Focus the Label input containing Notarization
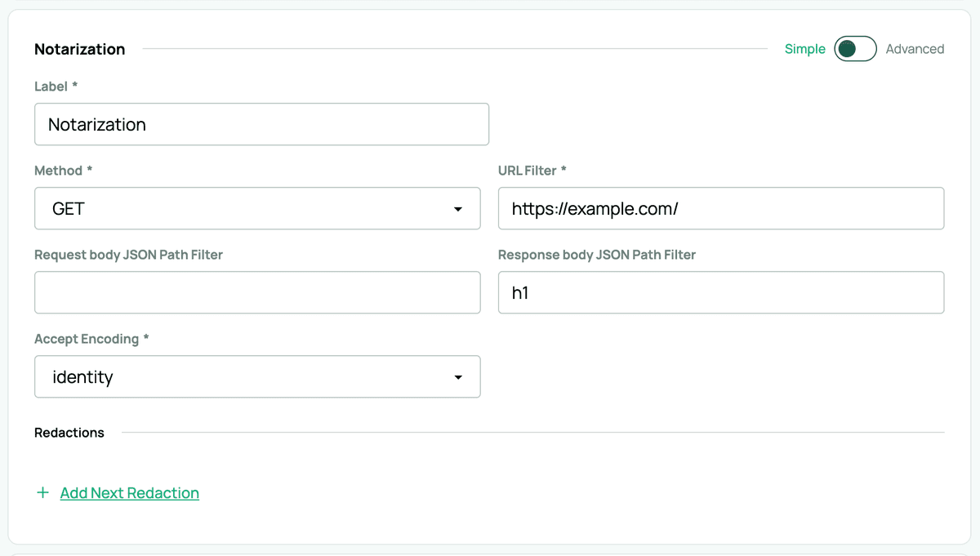The width and height of the screenshot is (980, 556). [x=261, y=124]
